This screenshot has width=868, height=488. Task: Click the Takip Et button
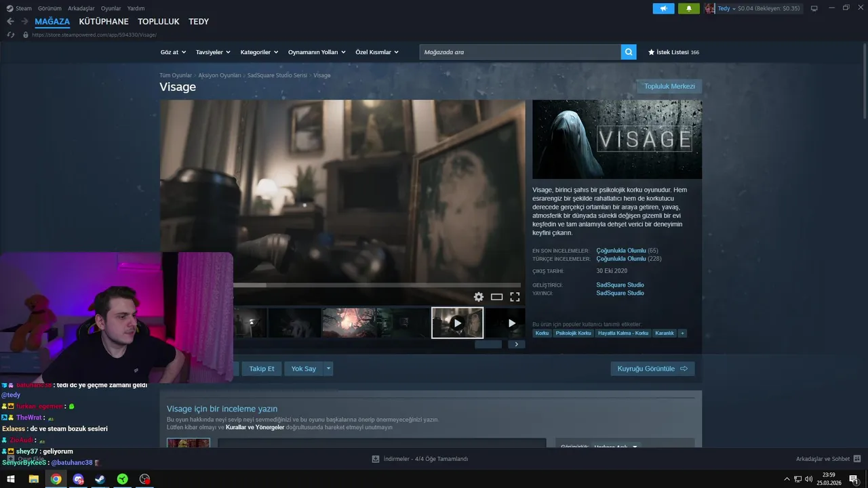(x=262, y=369)
